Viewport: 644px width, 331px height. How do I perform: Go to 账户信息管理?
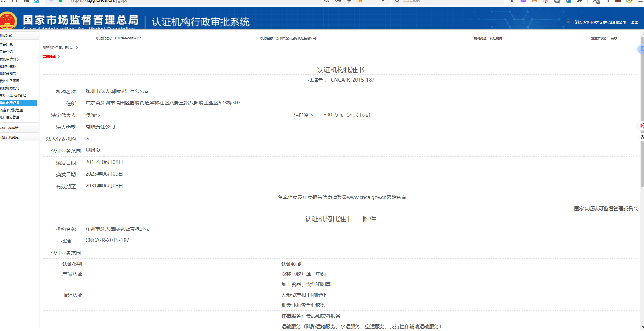pos(10,117)
